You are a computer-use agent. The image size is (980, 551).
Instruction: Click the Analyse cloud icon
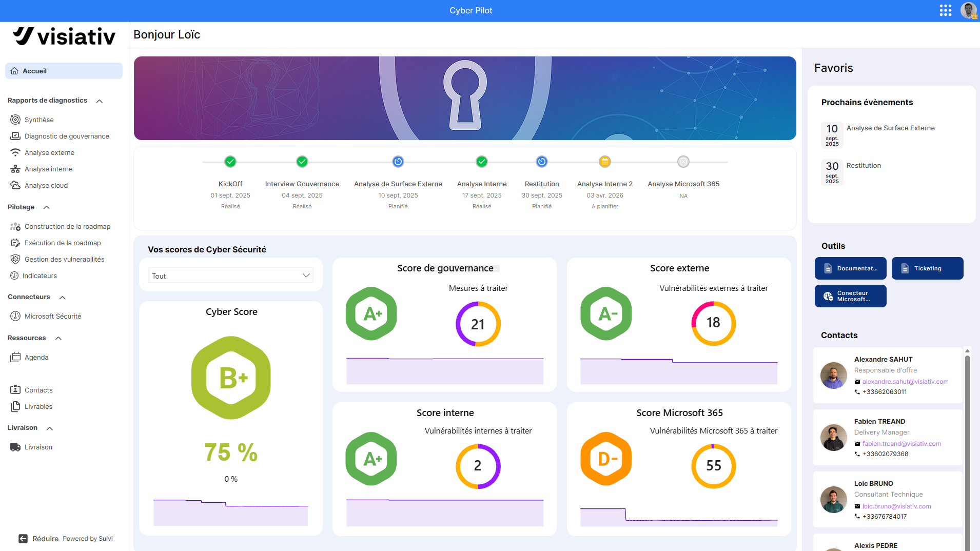[15, 185]
